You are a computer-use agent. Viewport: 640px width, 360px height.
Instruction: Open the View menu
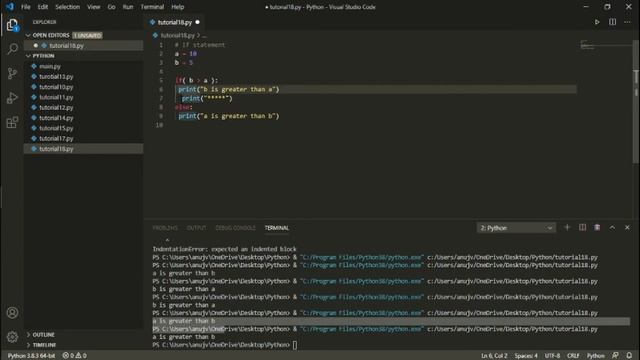coord(93,7)
